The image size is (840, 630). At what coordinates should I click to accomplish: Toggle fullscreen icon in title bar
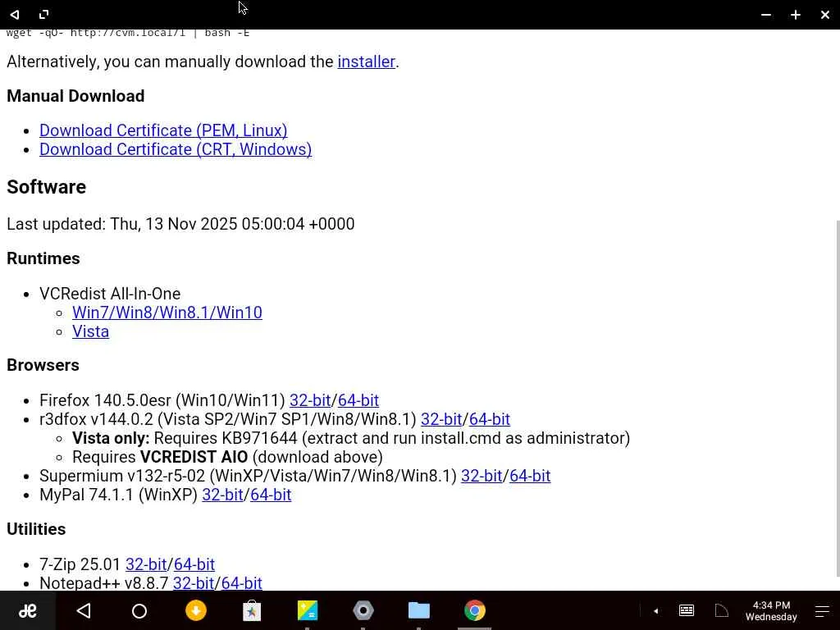[x=44, y=15]
